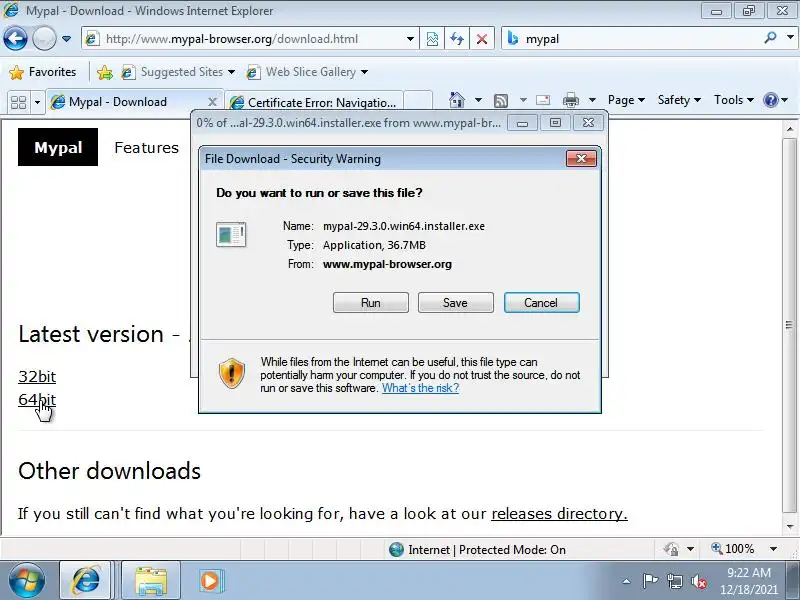Click the 64bit download link
Image resolution: width=800 pixels, height=600 pixels.
click(37, 399)
